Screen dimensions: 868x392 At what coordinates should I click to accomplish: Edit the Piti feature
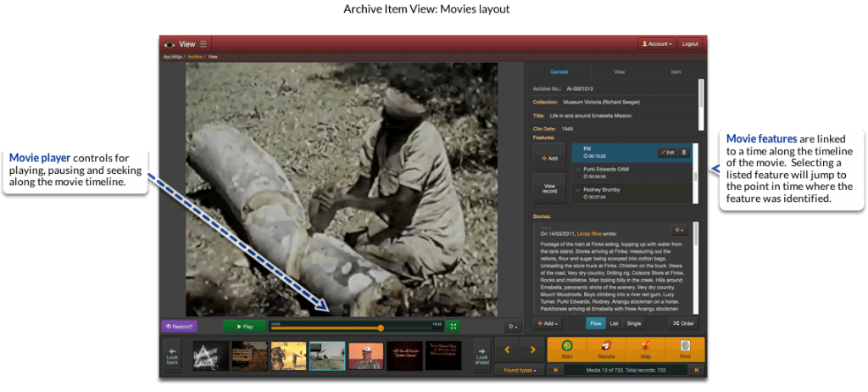[x=667, y=153]
